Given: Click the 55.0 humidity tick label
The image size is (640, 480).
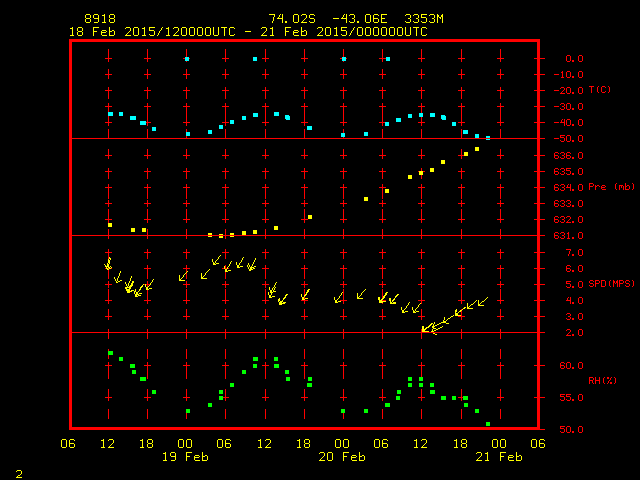Looking at the screenshot, I should [x=571, y=398].
